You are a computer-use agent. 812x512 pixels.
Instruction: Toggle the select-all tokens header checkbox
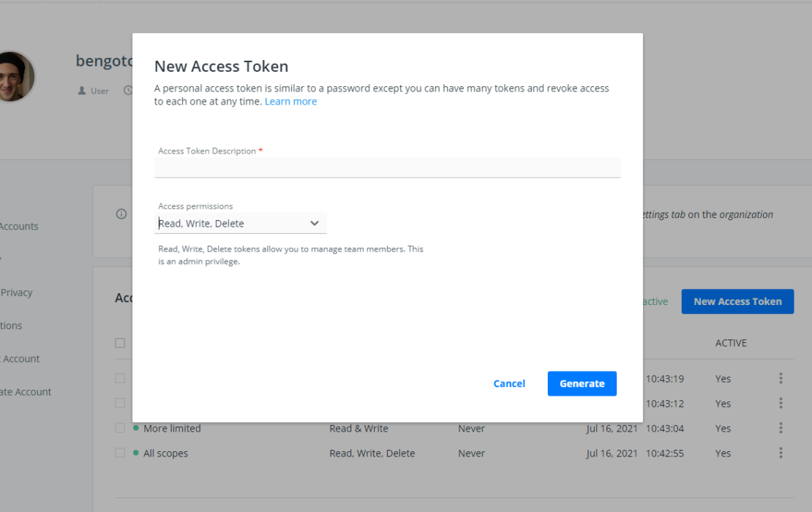click(120, 343)
